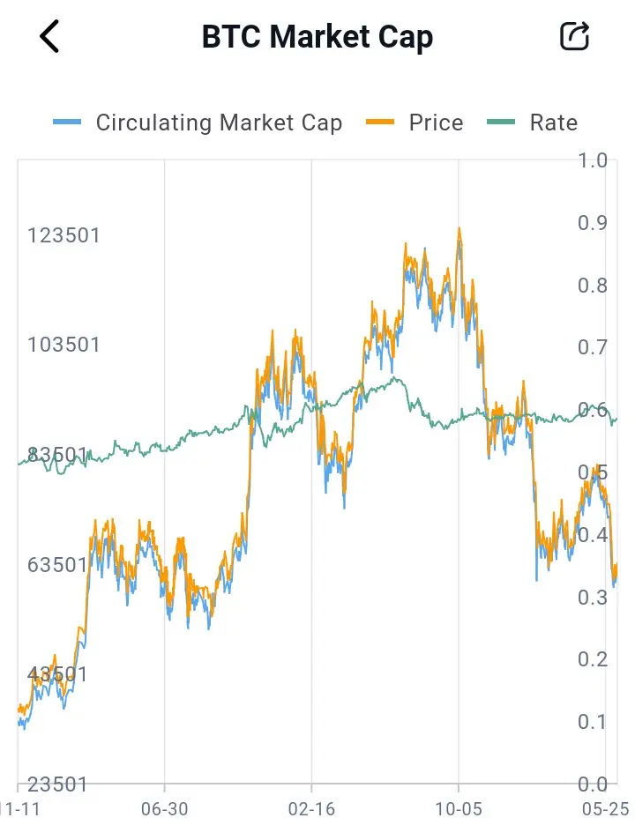Select the 10-05 date axis label
This screenshot has width=635, height=840.
click(x=458, y=809)
